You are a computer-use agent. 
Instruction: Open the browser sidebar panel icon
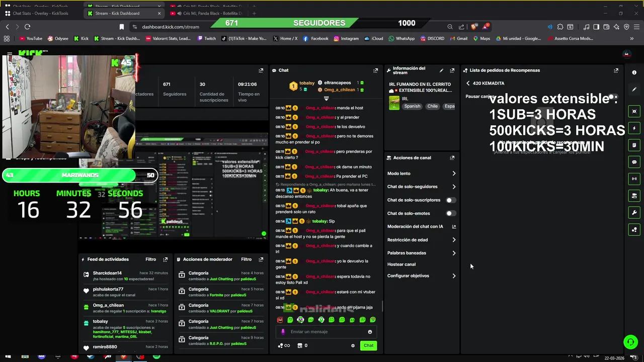click(596, 27)
